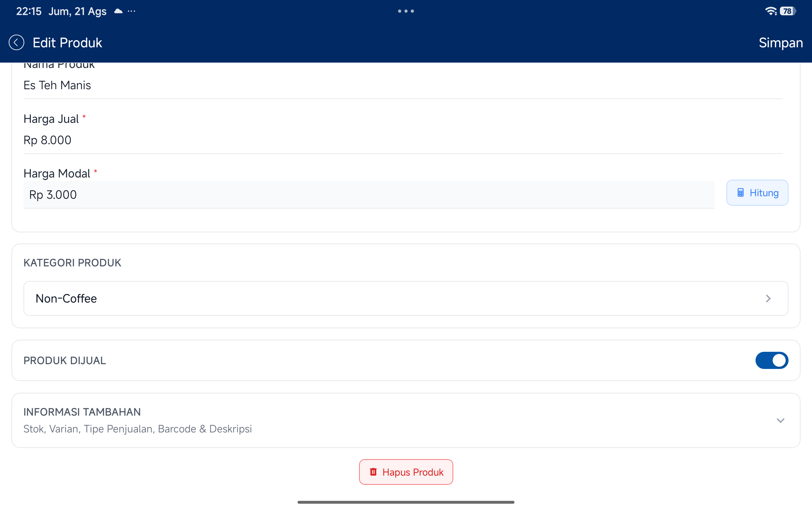Click the Hitung calculator button

coord(757,193)
